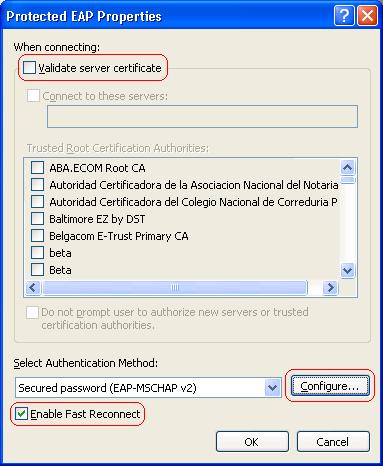The image size is (383, 466).
Task: Close the Protected EAP Properties dialog
Action: (367, 16)
